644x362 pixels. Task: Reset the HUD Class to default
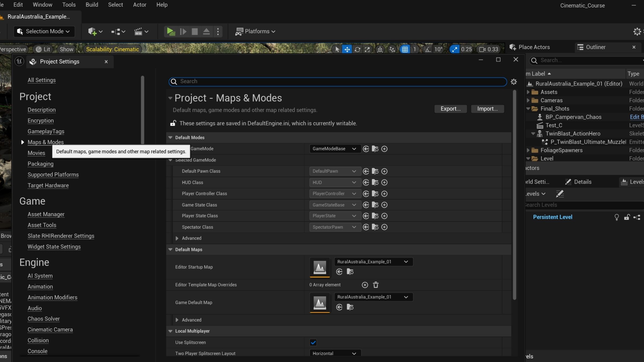(x=366, y=183)
